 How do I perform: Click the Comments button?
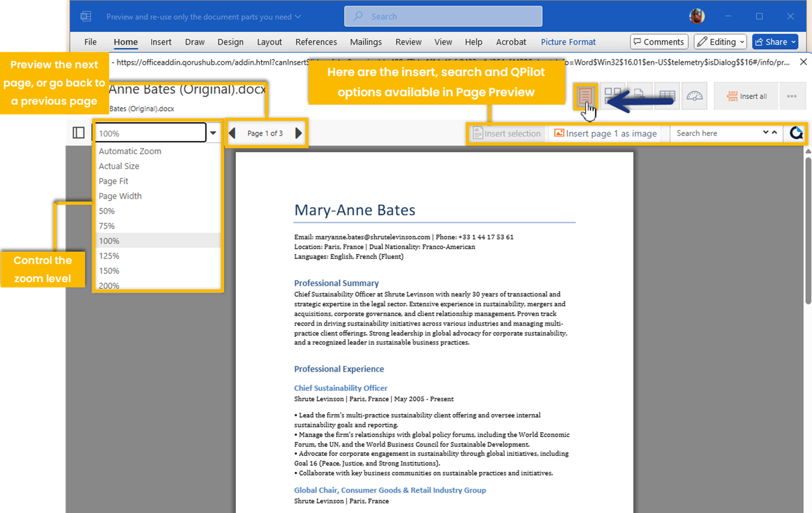point(659,42)
